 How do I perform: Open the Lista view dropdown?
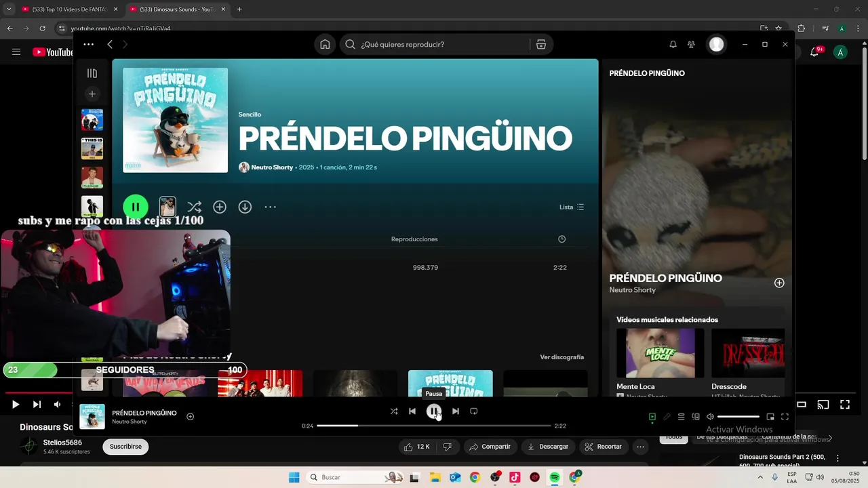[572, 207]
